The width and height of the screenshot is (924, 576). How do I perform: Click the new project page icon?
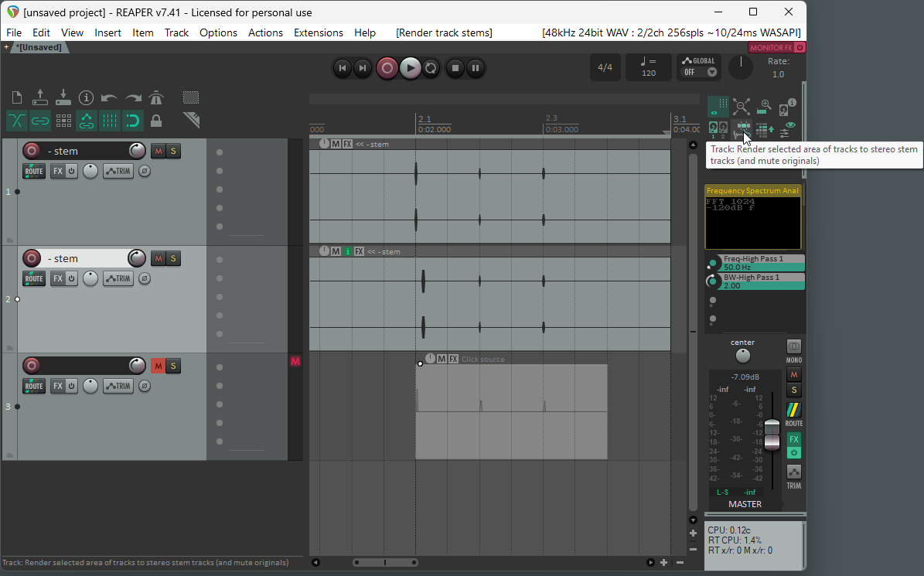point(17,98)
